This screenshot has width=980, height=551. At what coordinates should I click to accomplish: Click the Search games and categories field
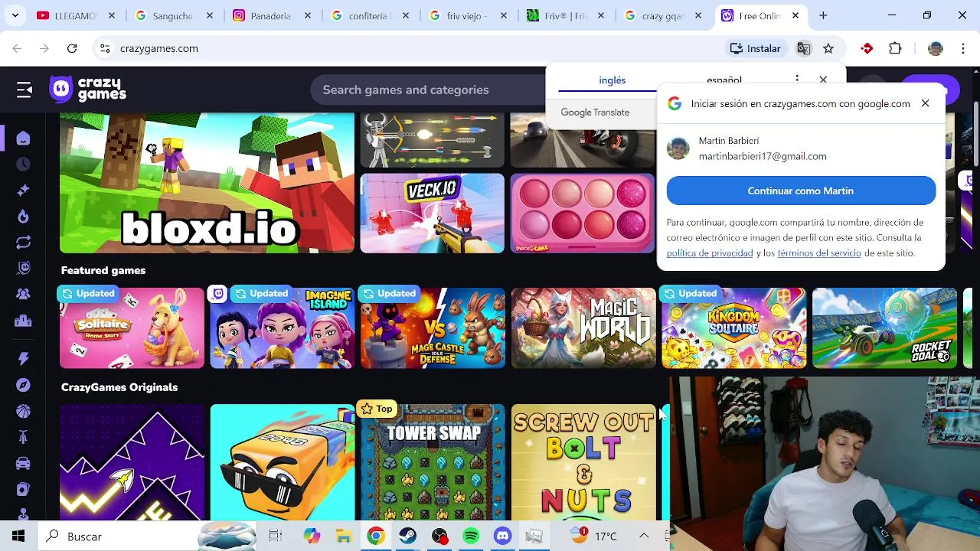pyautogui.click(x=429, y=90)
